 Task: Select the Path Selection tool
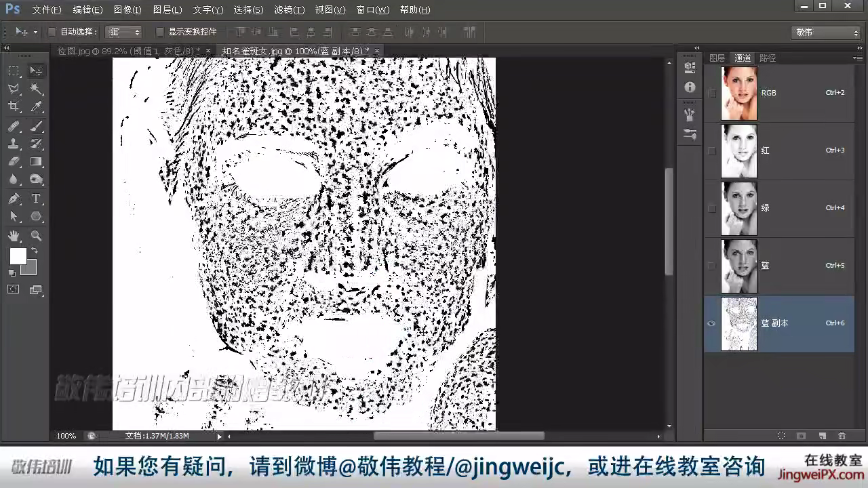tap(14, 216)
